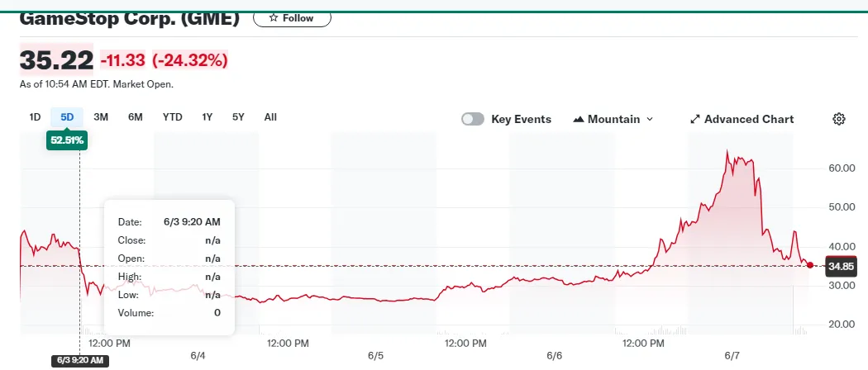The height and width of the screenshot is (370, 868).
Task: Show the All time range
Action: point(270,117)
